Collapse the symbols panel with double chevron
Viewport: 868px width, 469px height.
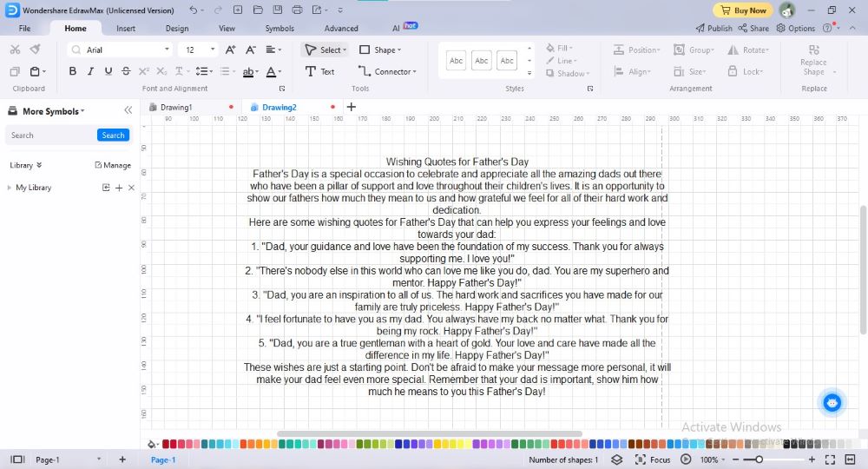point(128,110)
